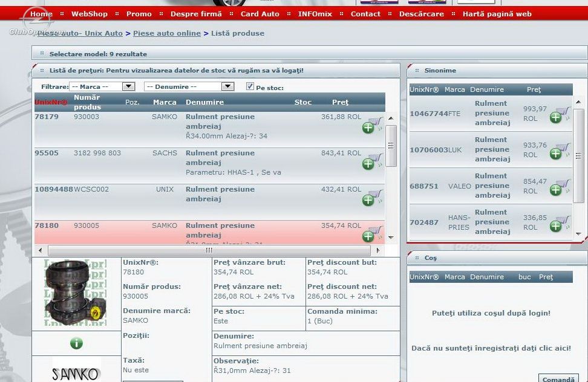This screenshot has width=588, height=382.
Task: Click the Sinonime panel header
Action: pyautogui.click(x=497, y=70)
